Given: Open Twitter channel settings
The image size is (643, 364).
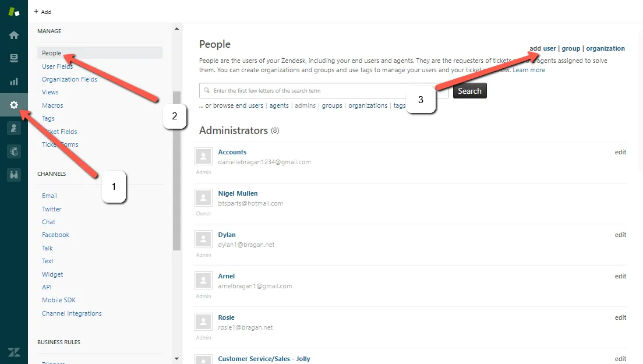Looking at the screenshot, I should point(52,209).
